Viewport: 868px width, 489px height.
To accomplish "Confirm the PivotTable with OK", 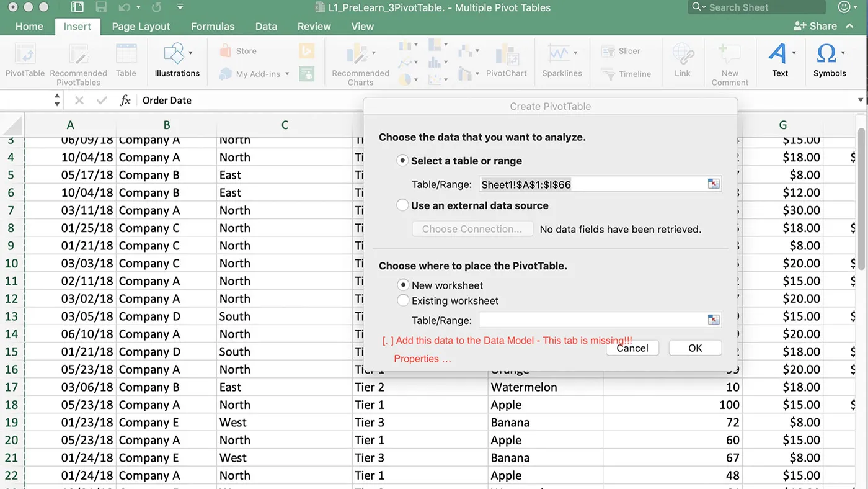I will 694,348.
